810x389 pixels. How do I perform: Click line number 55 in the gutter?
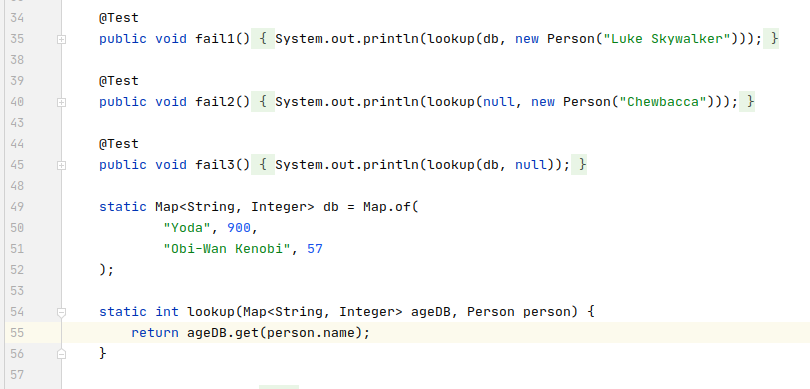pyautogui.click(x=17, y=333)
